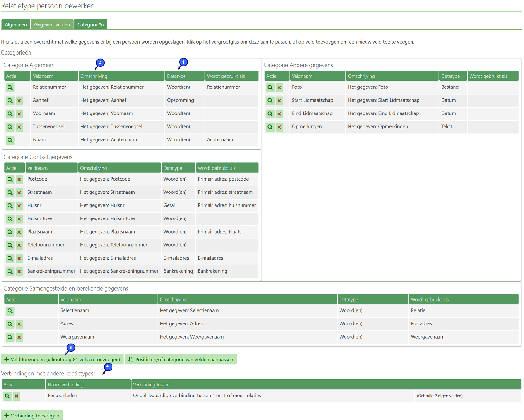Edit the Start Lidmaatschap field via magnifier
The width and height of the screenshot is (524, 420).
click(x=270, y=101)
